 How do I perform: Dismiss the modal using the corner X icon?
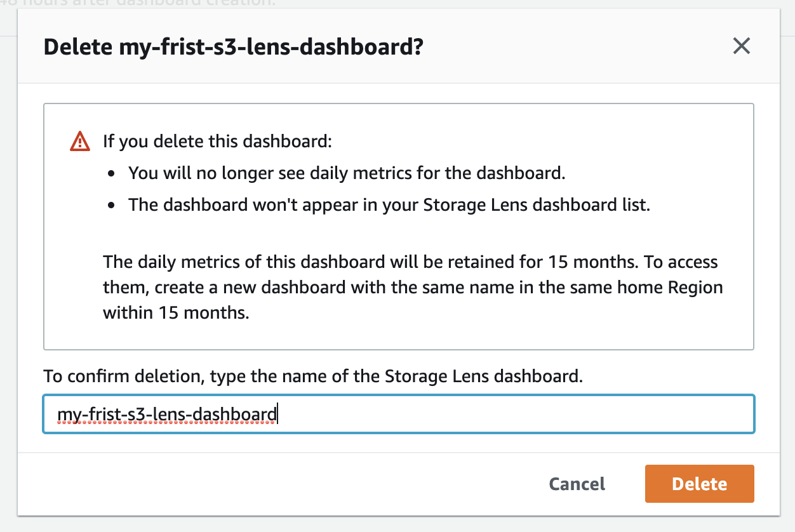click(x=741, y=46)
